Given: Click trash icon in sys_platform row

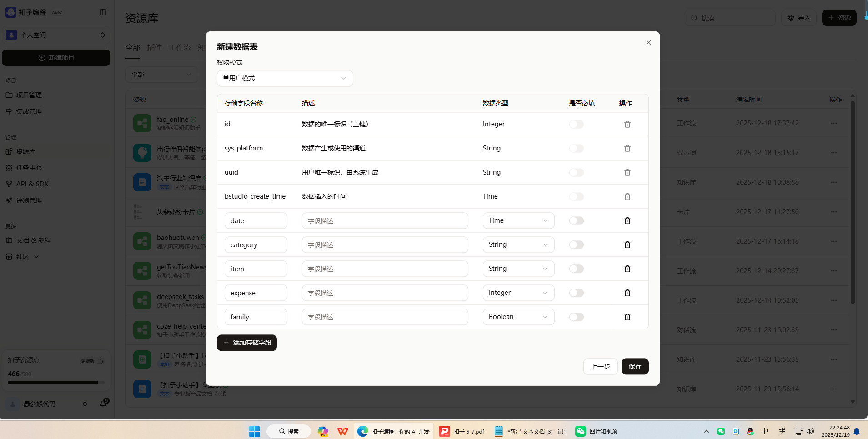Looking at the screenshot, I should tap(627, 148).
